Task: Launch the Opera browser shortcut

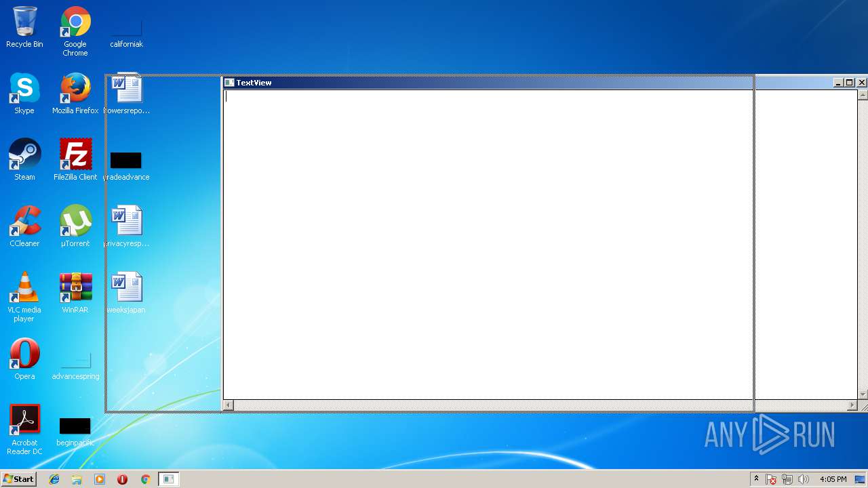Action: tap(24, 360)
